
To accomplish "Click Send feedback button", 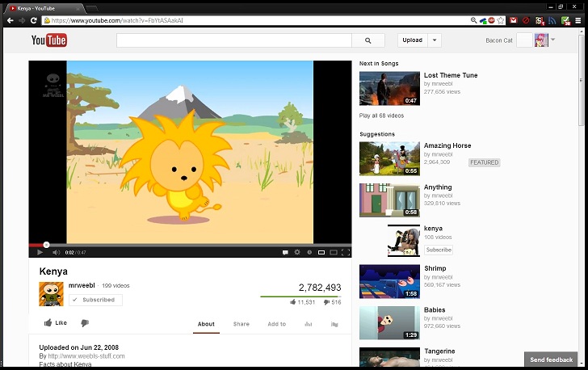I will (x=551, y=359).
